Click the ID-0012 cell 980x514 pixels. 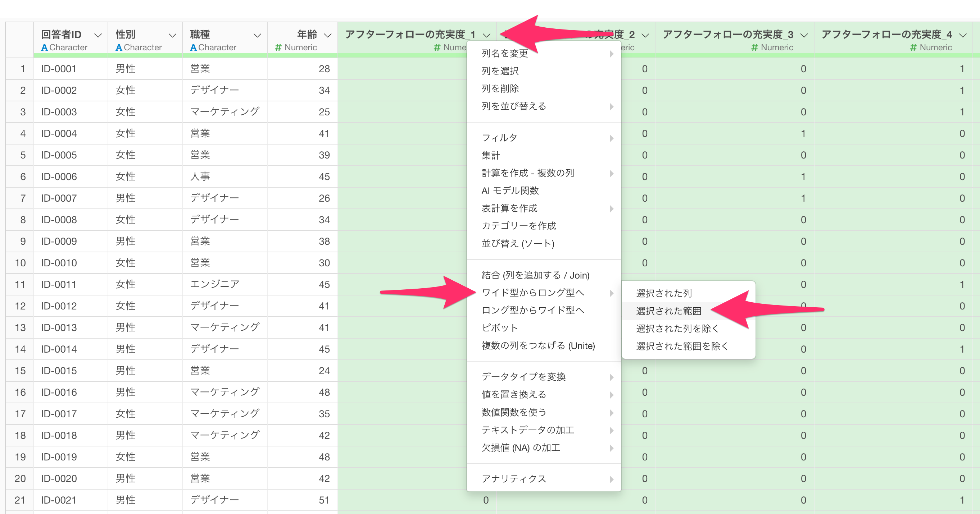coord(59,306)
